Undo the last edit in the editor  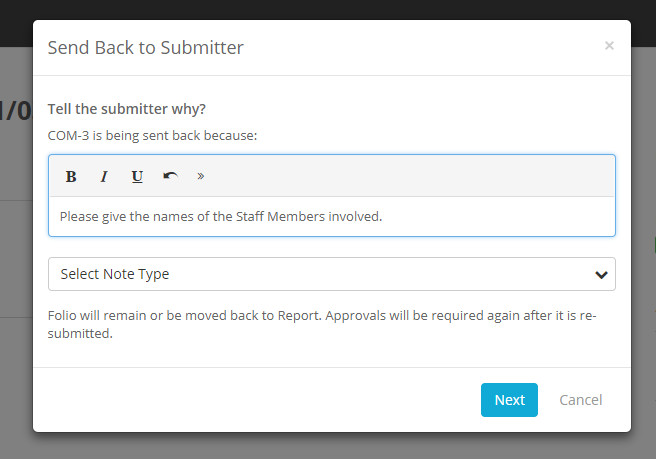click(170, 177)
